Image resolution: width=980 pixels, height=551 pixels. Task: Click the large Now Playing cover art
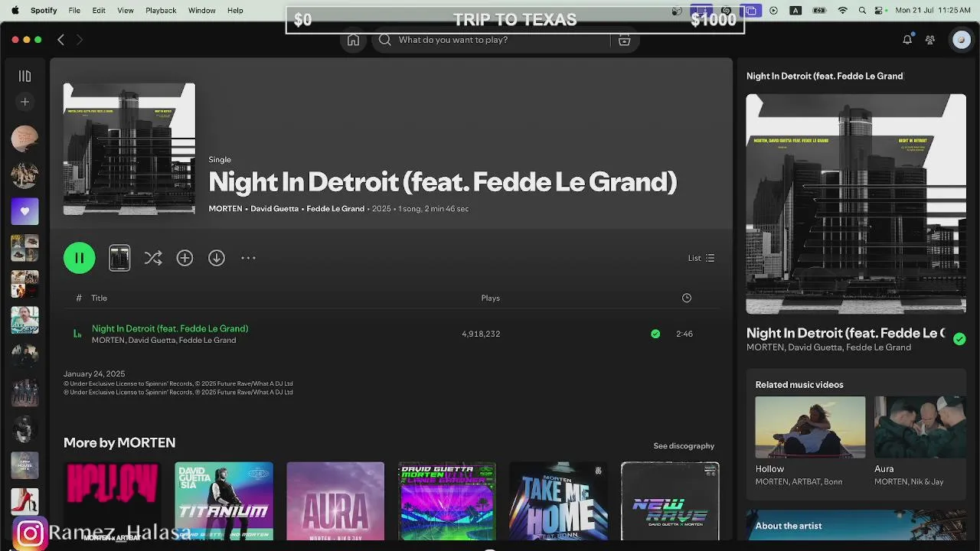pyautogui.click(x=856, y=204)
